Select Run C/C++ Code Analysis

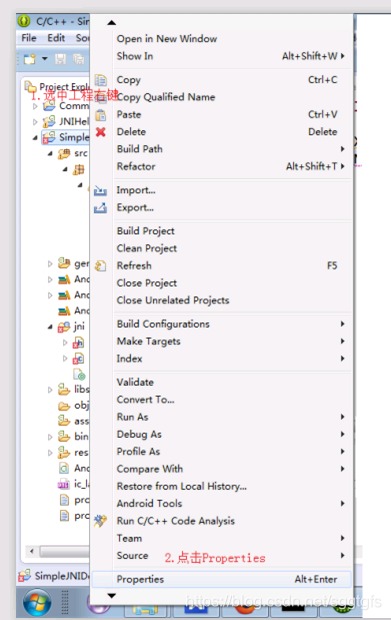point(222,521)
